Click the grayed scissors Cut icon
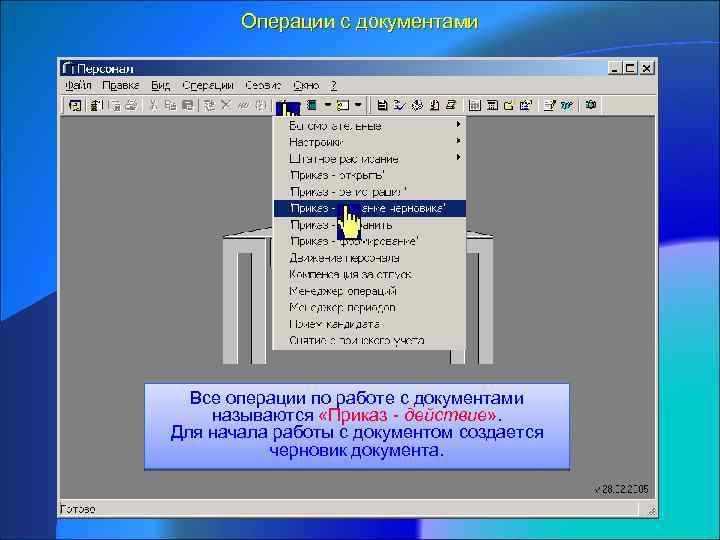Viewport: 720px width, 540px height. click(154, 106)
